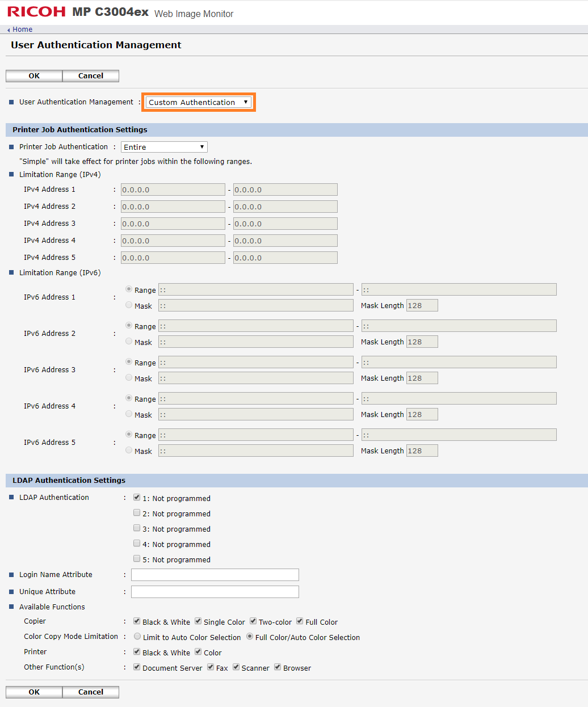The height and width of the screenshot is (707, 588).
Task: Navigate to Home
Action: [x=22, y=29]
